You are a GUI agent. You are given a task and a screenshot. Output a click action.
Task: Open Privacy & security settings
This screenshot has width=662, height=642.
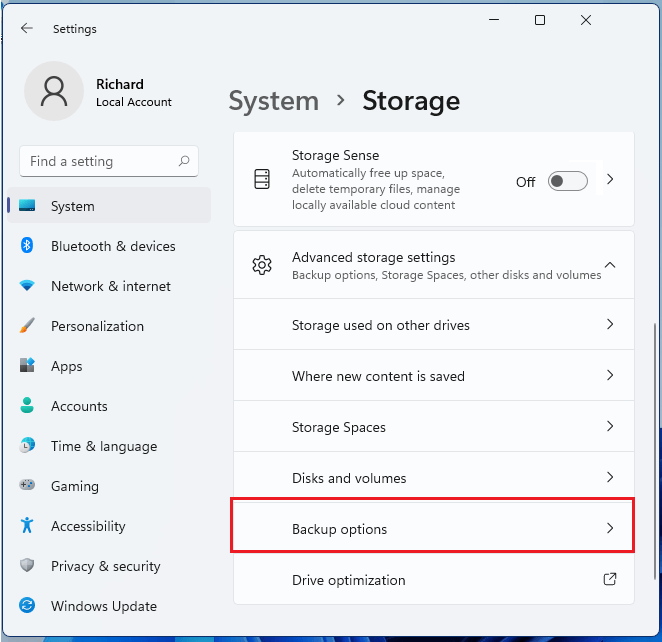click(x=105, y=566)
